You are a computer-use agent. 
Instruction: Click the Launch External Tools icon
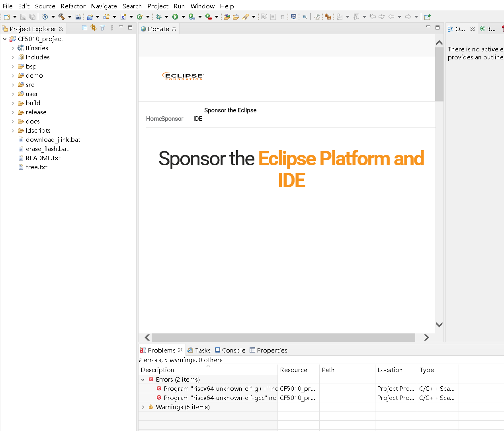coord(208,17)
